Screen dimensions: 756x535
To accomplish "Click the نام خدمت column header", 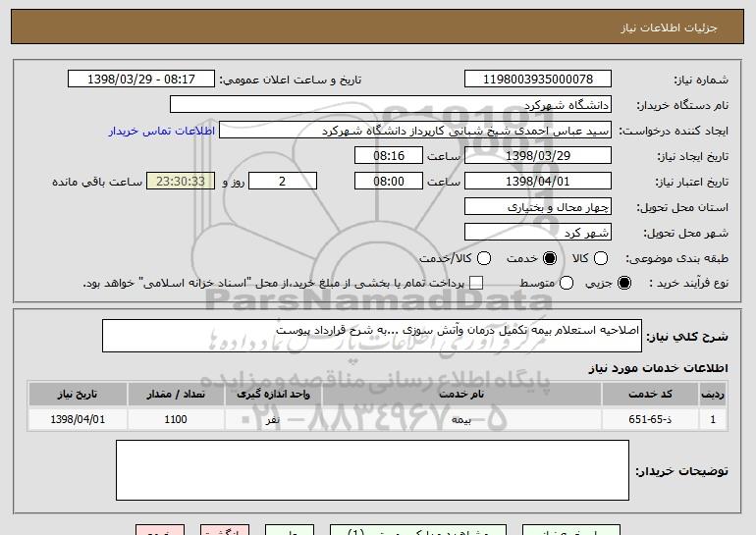I will pyautogui.click(x=461, y=395).
